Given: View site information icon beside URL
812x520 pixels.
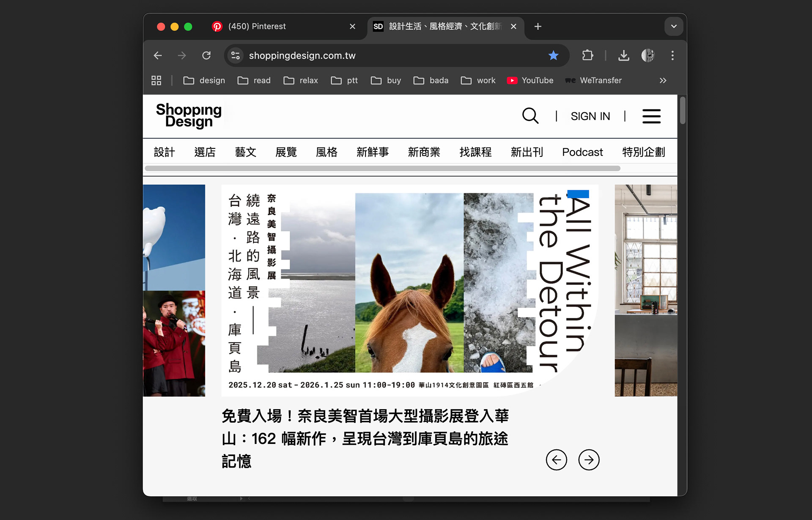Looking at the screenshot, I should tap(236, 55).
